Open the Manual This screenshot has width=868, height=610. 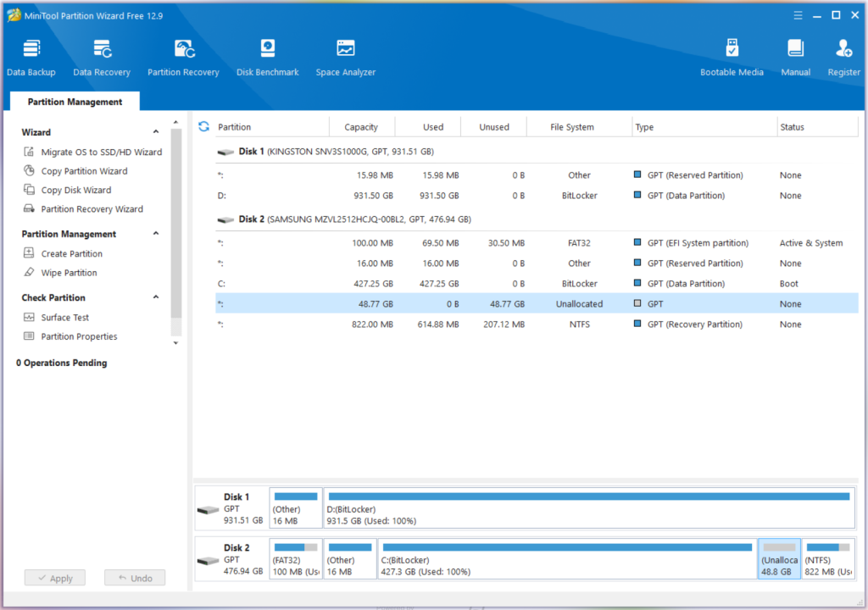[x=795, y=57]
